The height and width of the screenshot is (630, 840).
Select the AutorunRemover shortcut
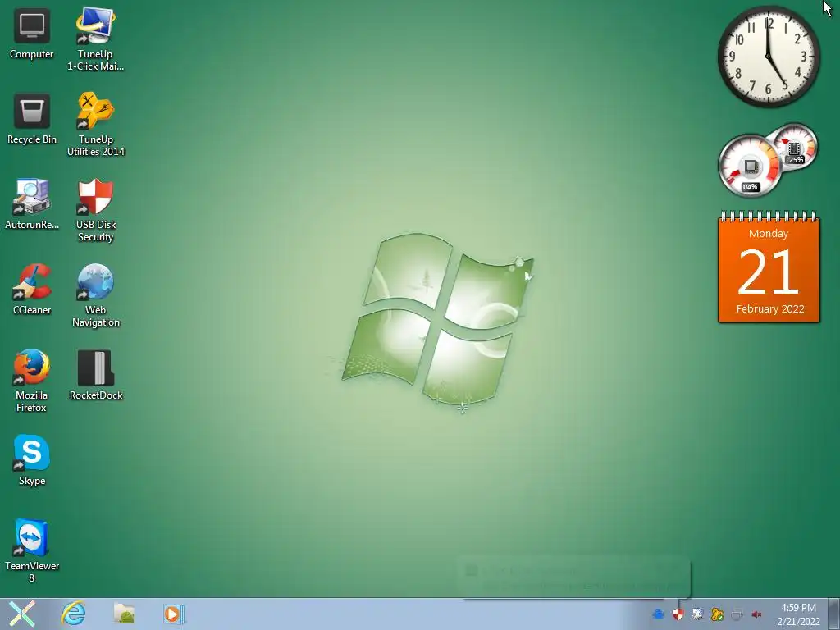tap(32, 204)
